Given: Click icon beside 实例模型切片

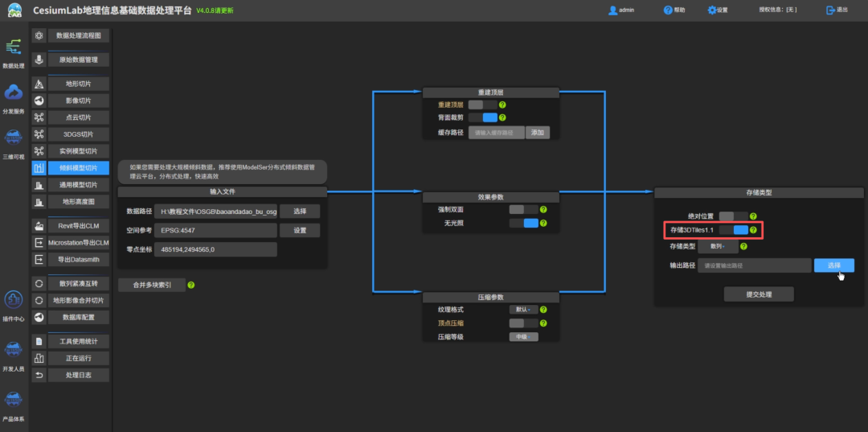Looking at the screenshot, I should coord(39,150).
